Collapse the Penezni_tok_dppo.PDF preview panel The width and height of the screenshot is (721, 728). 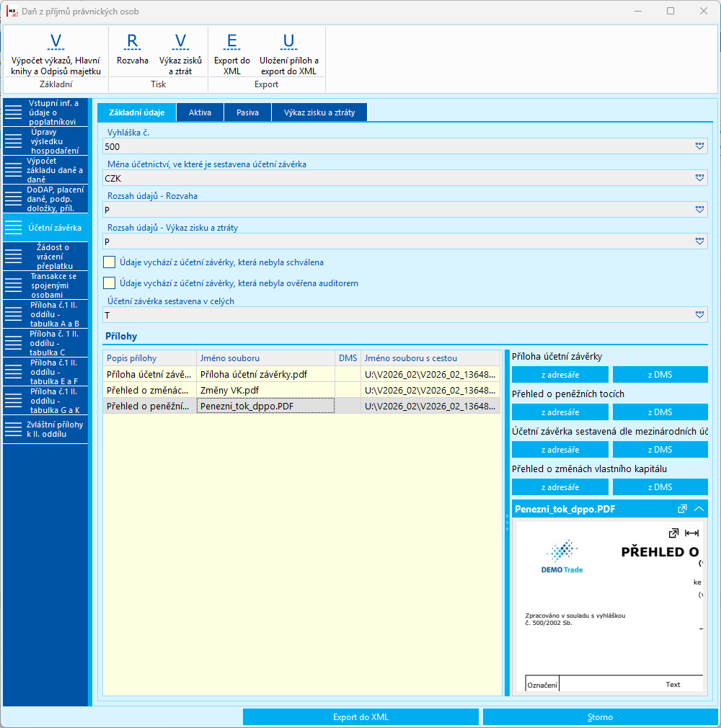point(699,509)
